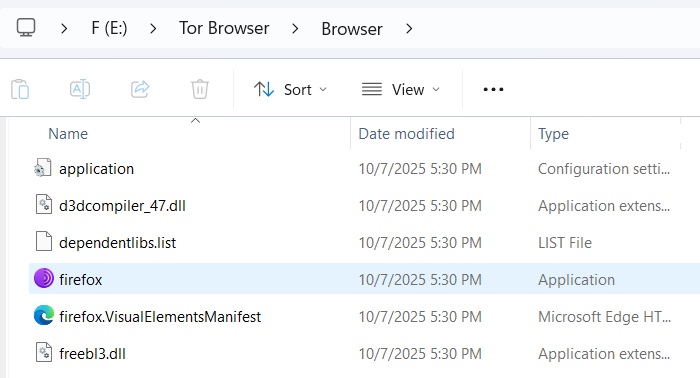The width and height of the screenshot is (700, 378).
Task: Expand chevron after Browser in breadcrumb
Action: [408, 29]
